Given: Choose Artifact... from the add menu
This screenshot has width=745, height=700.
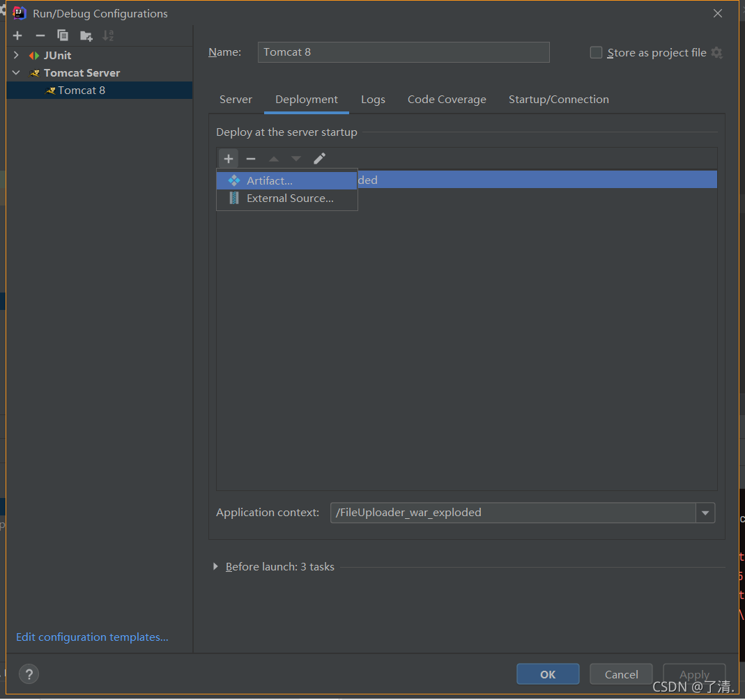Looking at the screenshot, I should [287, 180].
